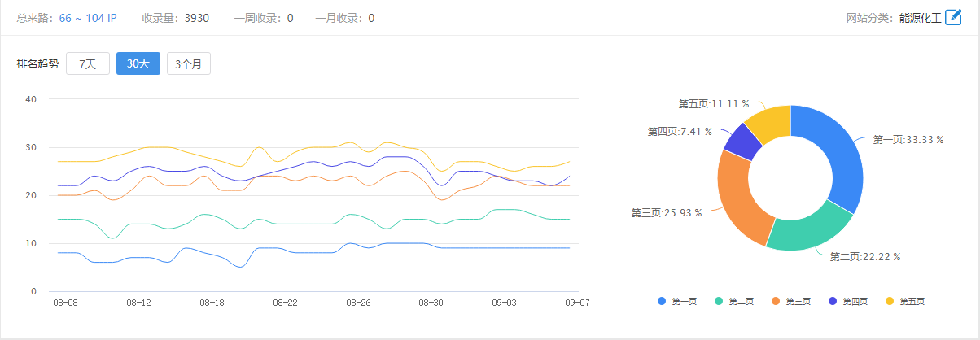This screenshot has width=980, height=340.
Task: Toggle 第四页 legend entry
Action: pos(848,302)
